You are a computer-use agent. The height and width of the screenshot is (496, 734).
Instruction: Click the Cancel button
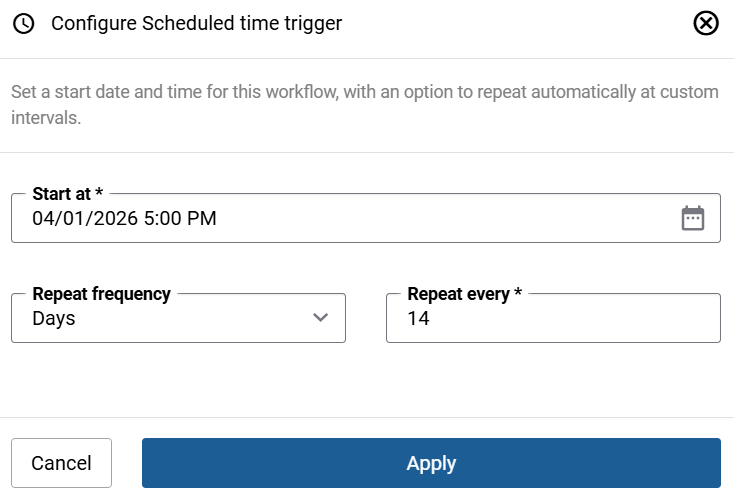tap(61, 463)
